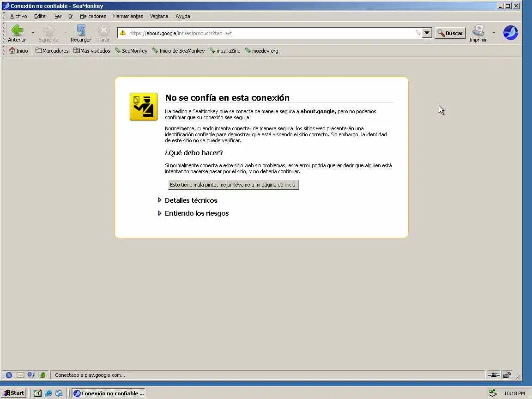Open the Ver menu

[58, 16]
